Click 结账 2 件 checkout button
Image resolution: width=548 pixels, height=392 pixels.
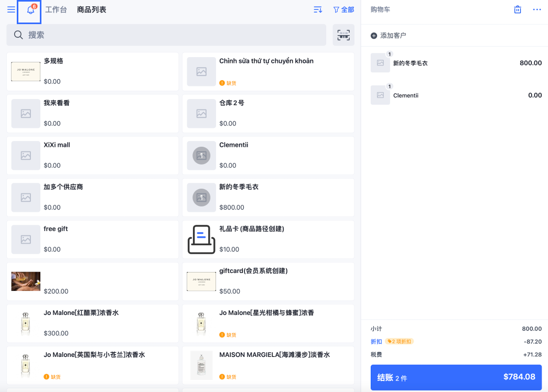[456, 377]
